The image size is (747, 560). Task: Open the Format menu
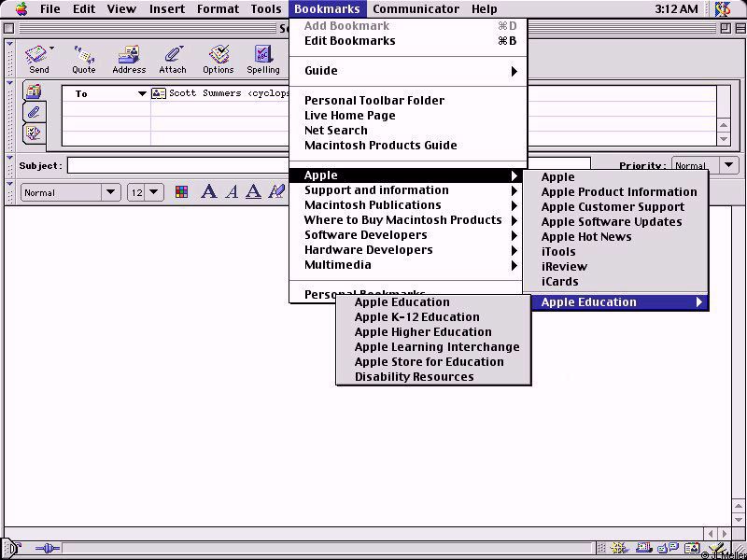[218, 9]
